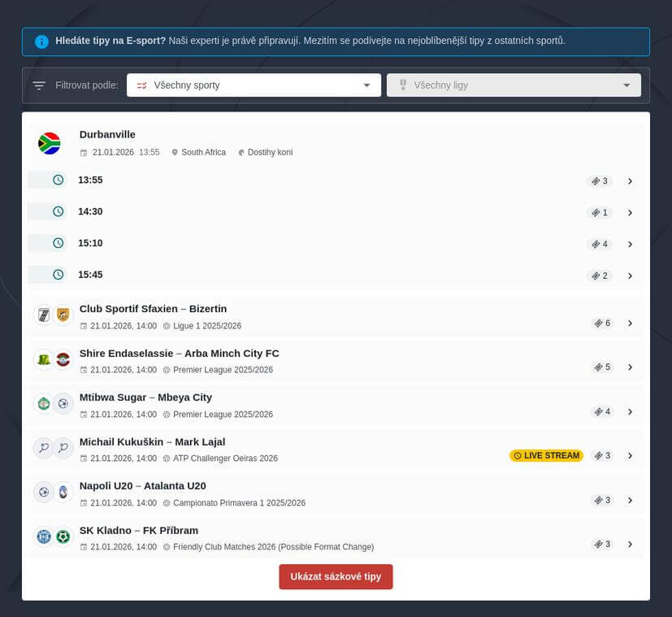Click the filter lines icon
The height and width of the screenshot is (617, 672).
[x=39, y=85]
